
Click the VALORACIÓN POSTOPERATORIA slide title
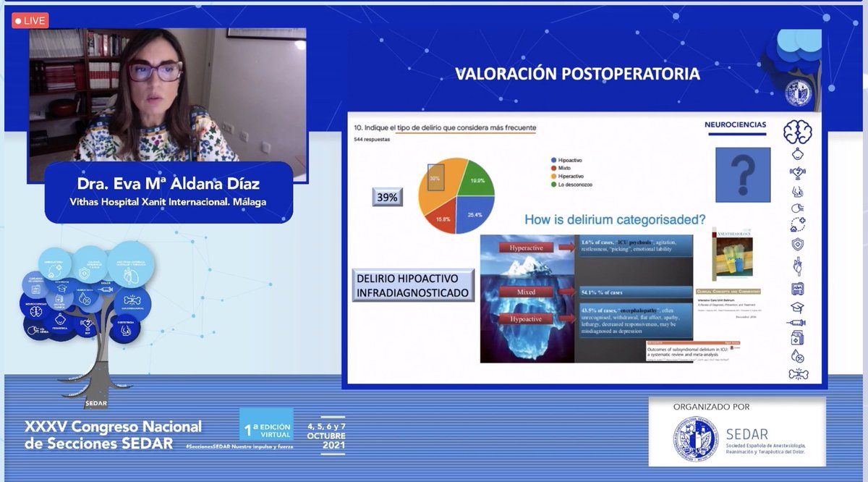576,74
